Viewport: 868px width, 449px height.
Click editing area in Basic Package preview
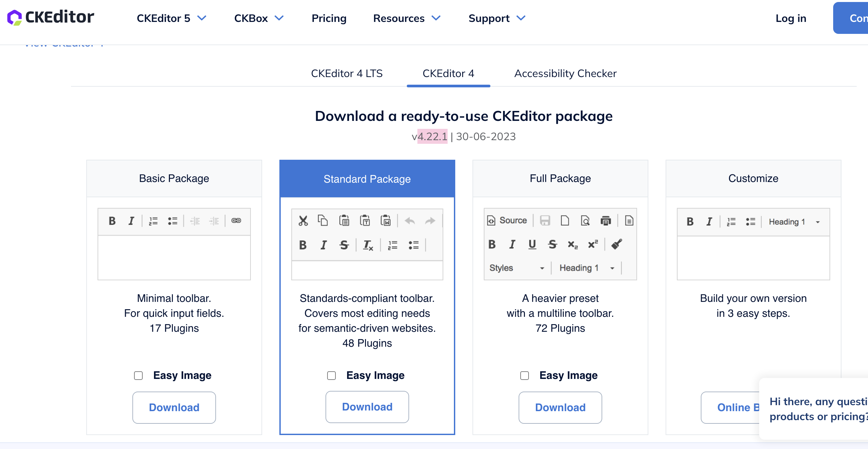click(174, 257)
